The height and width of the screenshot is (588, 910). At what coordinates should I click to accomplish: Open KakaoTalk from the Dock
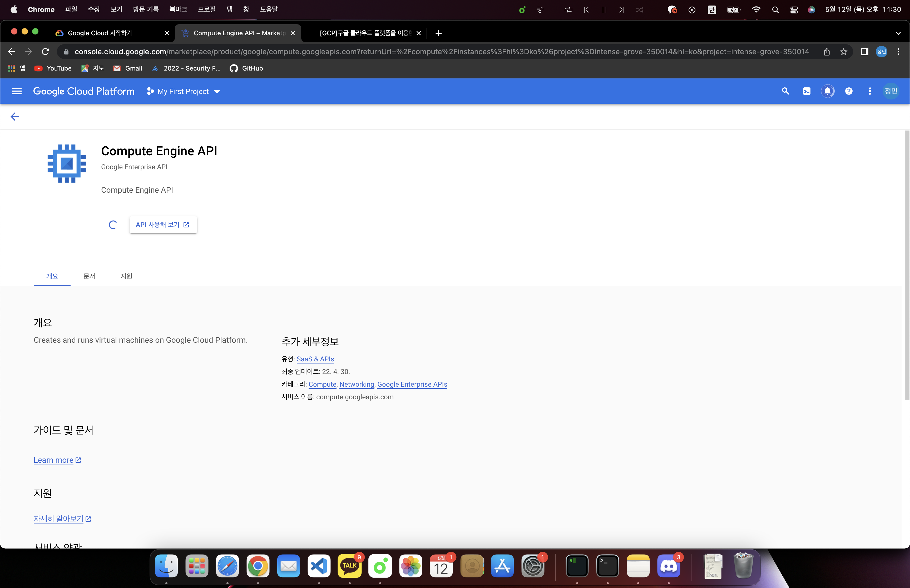[349, 566]
